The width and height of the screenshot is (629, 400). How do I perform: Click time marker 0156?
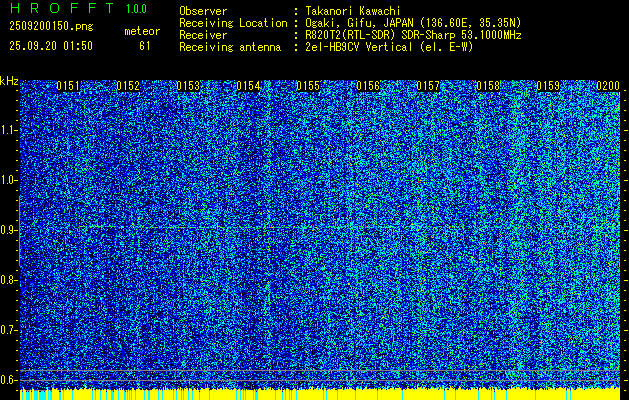pyautogui.click(x=368, y=86)
